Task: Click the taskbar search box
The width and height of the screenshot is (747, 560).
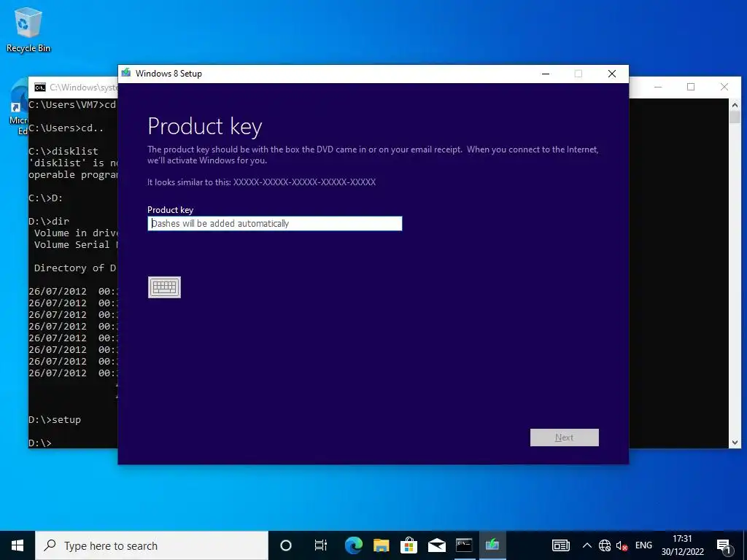Action: 152,545
